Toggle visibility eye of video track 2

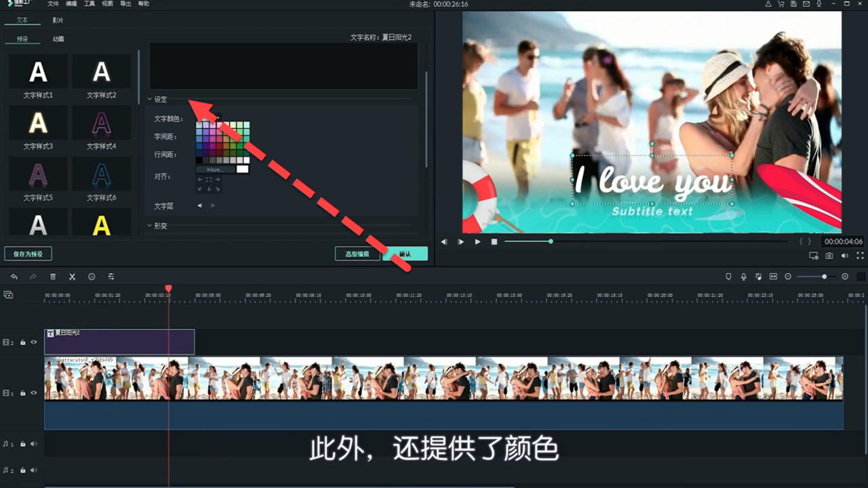[34, 342]
